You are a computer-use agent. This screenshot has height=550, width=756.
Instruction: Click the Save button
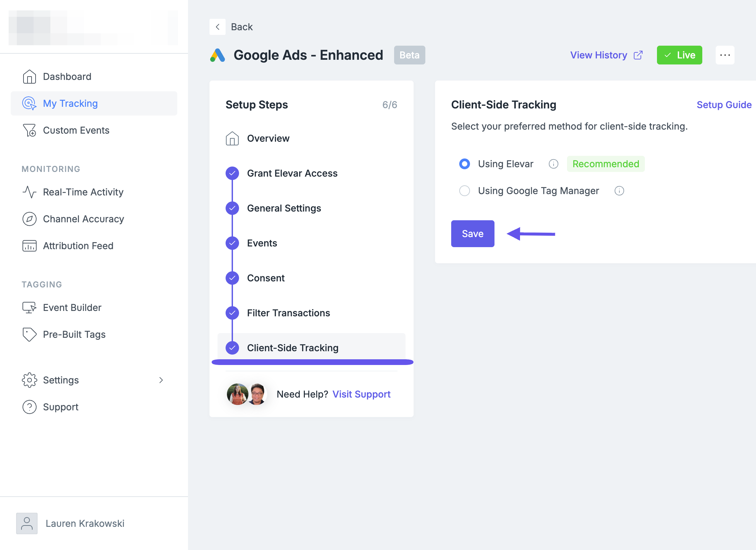pyautogui.click(x=473, y=234)
